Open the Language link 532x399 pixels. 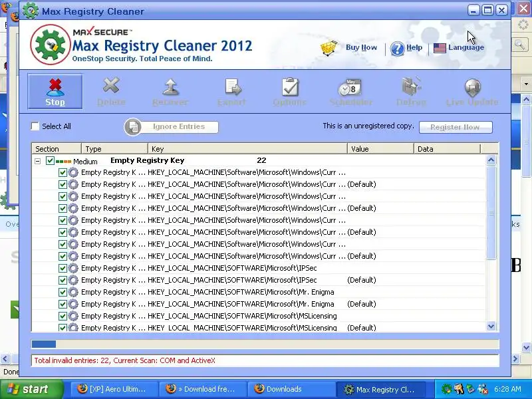[466, 47]
